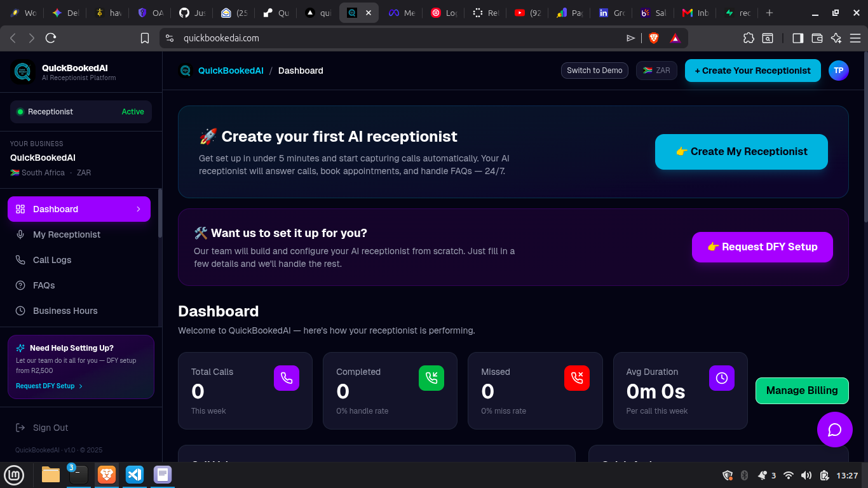Screen dimensions: 868x488
Task: Open the system volume control in the tray
Action: click(x=806, y=475)
